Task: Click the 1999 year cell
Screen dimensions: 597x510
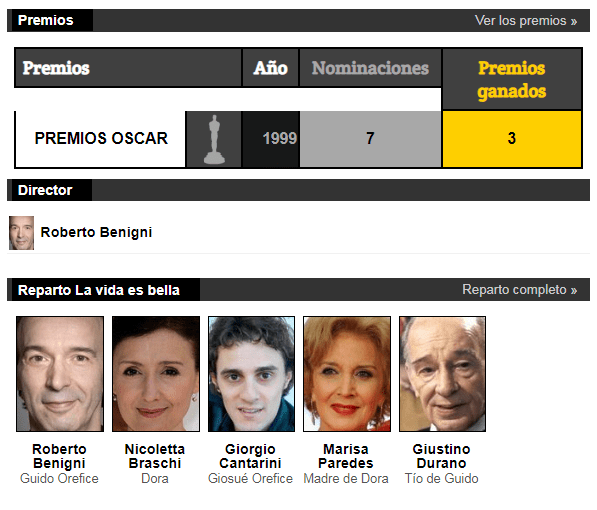Action: click(271, 139)
